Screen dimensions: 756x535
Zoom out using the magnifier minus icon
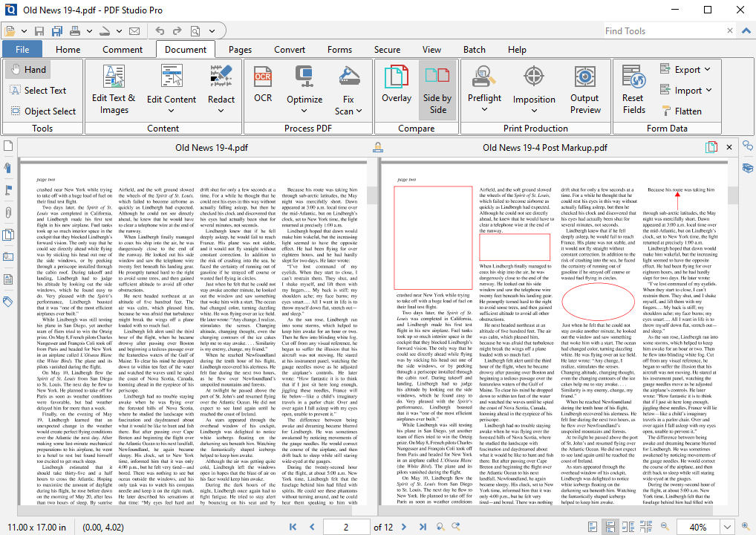tap(663, 526)
